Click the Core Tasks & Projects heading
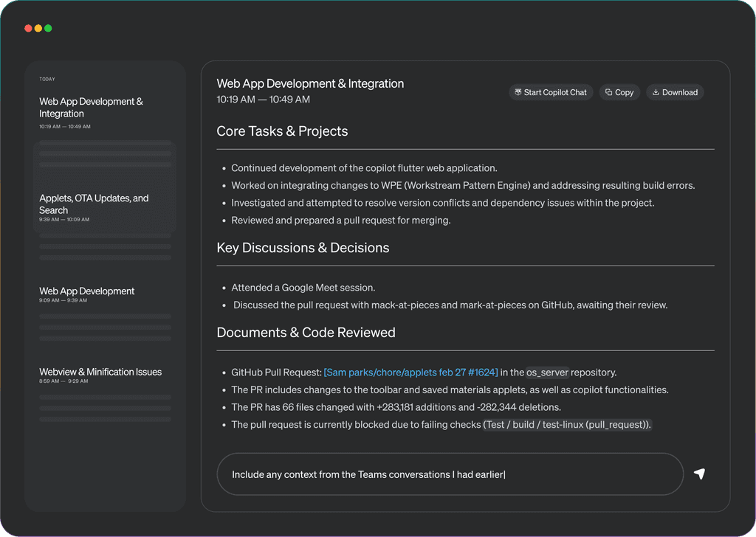756x537 pixels. coord(282,131)
